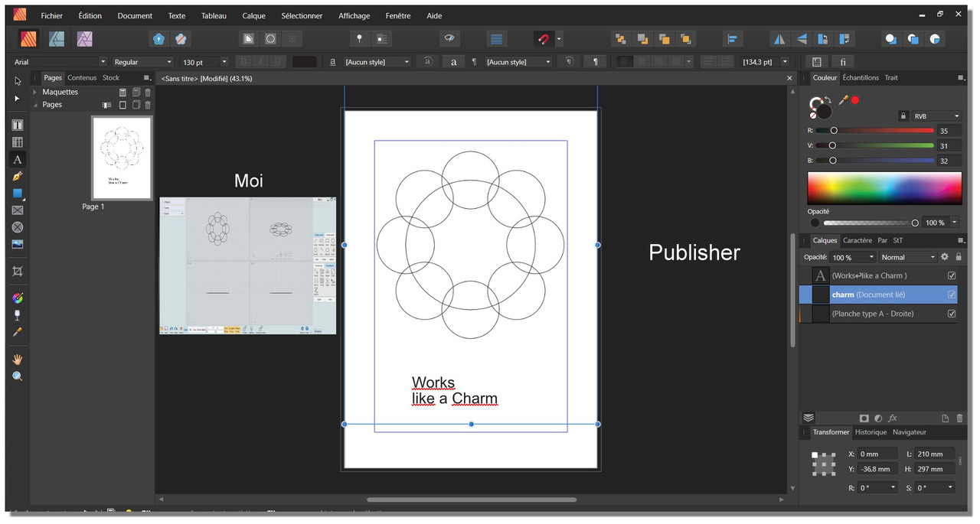The image size is (980, 524).
Task: Pick a color from the spectrum box
Action: click(x=884, y=187)
